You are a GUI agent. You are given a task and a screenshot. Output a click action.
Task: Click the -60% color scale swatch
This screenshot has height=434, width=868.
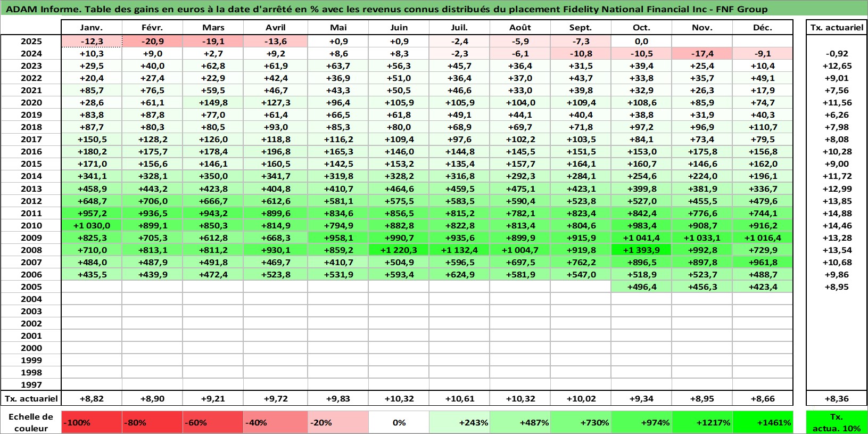[x=213, y=422]
